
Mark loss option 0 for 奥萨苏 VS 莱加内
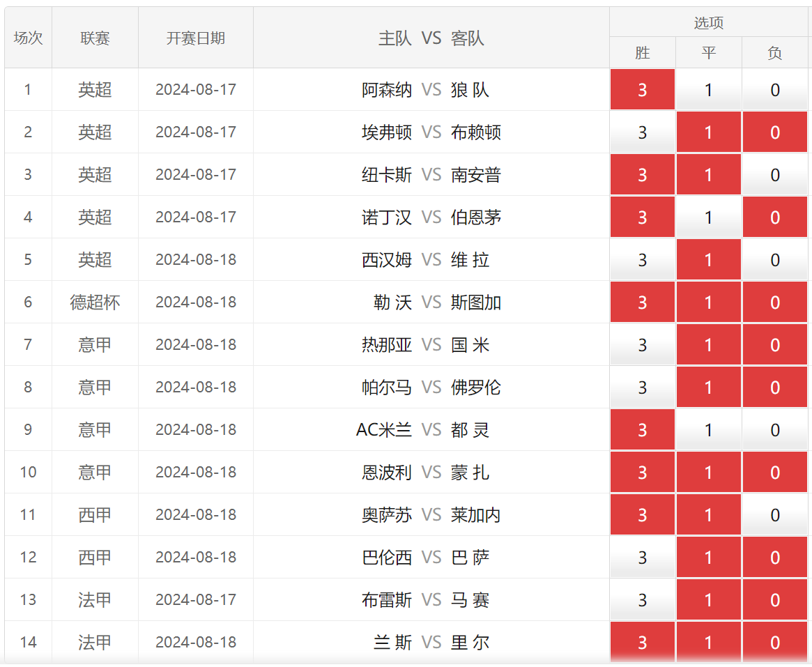pyautogui.click(x=775, y=514)
